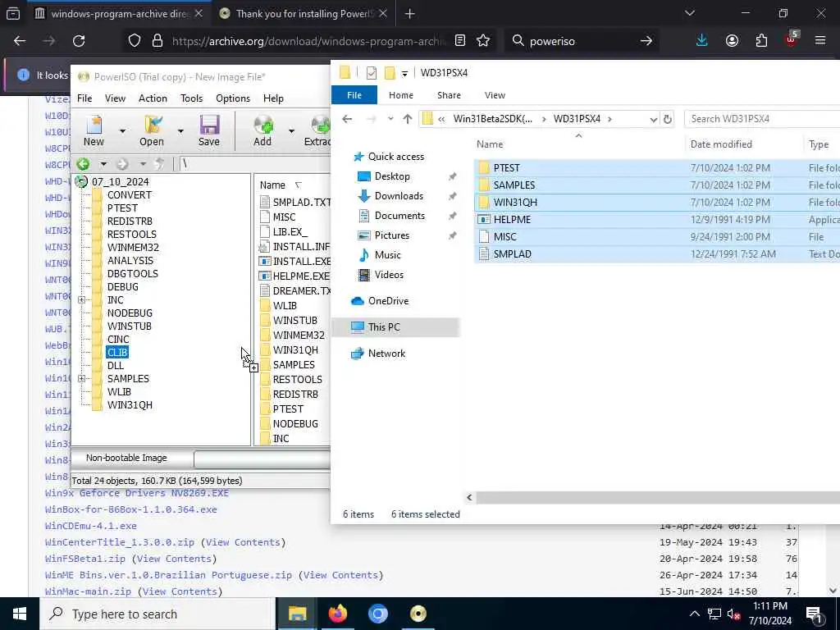Click the shield tracking protection icon
Screen dimensions: 840x630
click(x=135, y=41)
